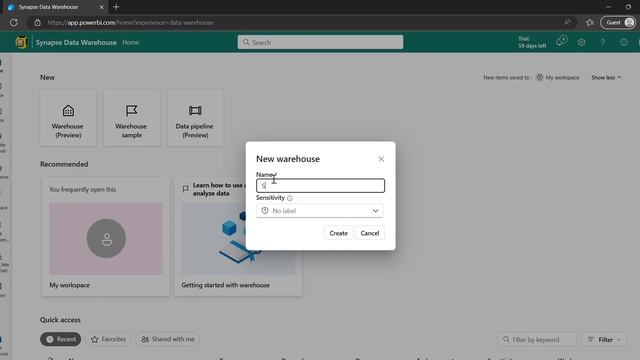
Task: Close the Synapse Data Warehouse browser tab
Action: 101,7
